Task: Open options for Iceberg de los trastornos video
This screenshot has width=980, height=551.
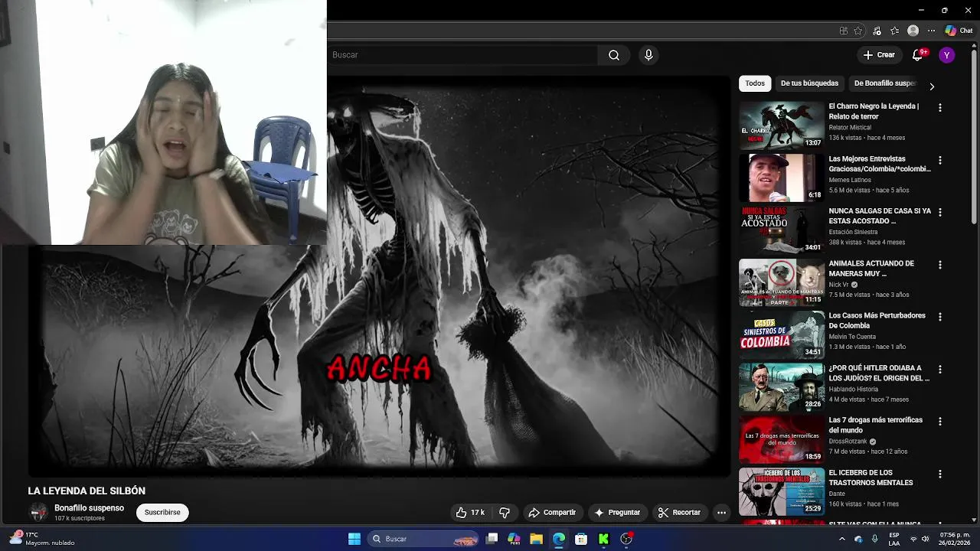Action: pyautogui.click(x=940, y=474)
